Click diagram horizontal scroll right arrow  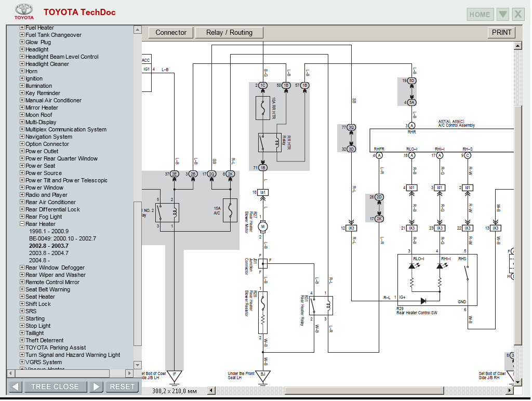(x=510, y=391)
